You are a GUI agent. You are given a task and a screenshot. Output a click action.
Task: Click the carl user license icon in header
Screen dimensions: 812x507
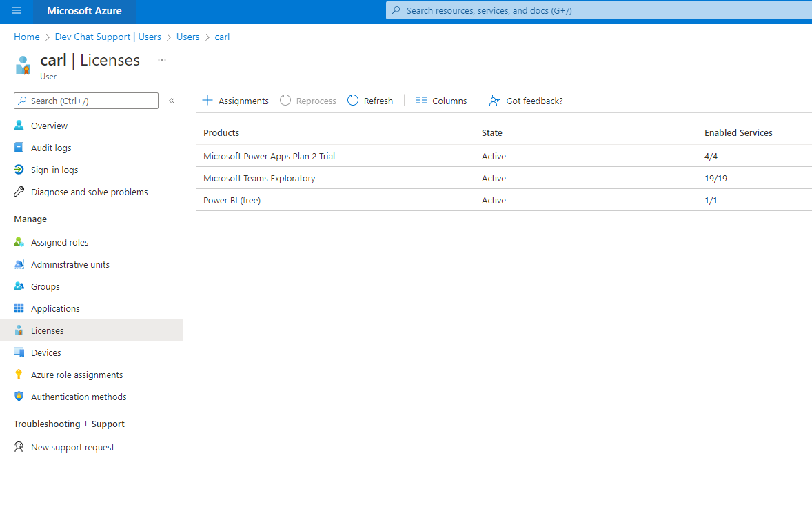[x=23, y=66]
